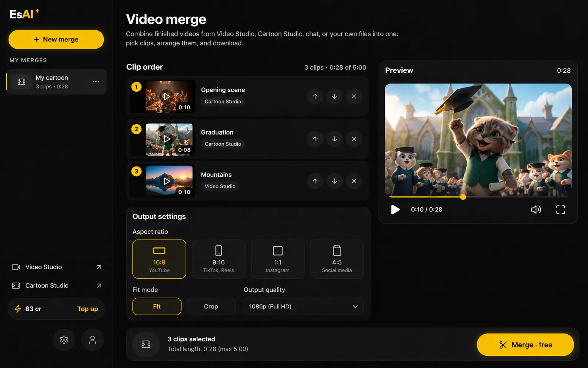Click the preview progress slider handle

tap(463, 197)
